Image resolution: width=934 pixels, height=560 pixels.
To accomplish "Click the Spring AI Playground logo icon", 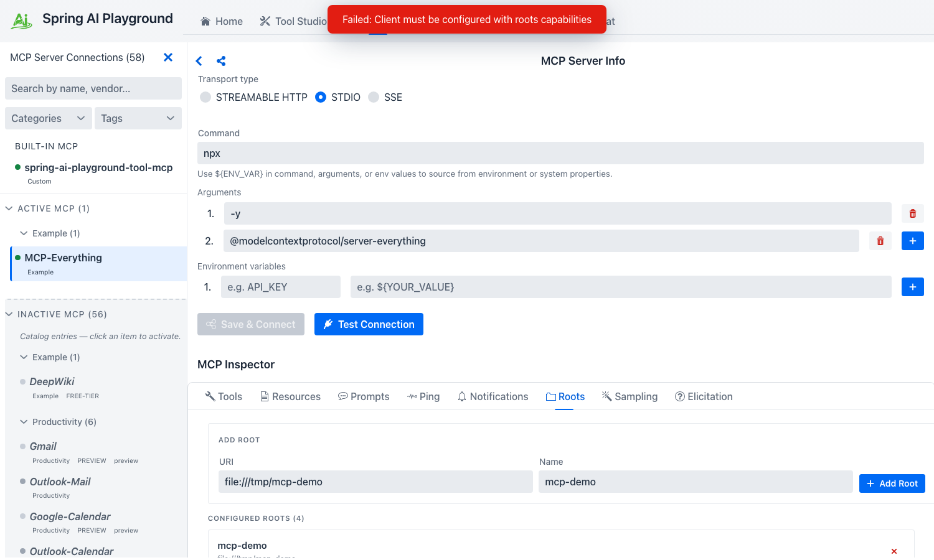I will click(x=22, y=21).
